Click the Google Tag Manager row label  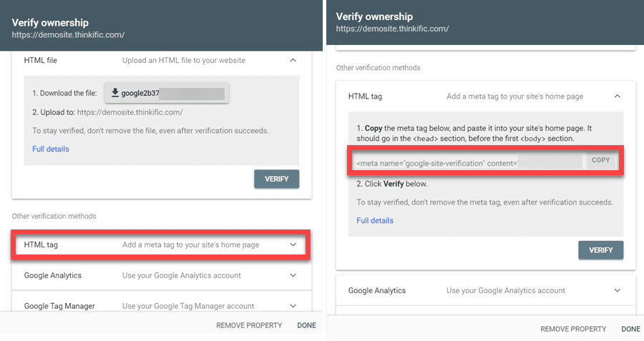coord(59,306)
